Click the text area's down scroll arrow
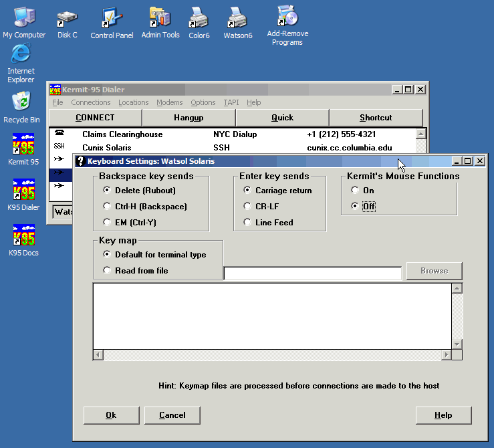The height and width of the screenshot is (448, 494). 457,344
